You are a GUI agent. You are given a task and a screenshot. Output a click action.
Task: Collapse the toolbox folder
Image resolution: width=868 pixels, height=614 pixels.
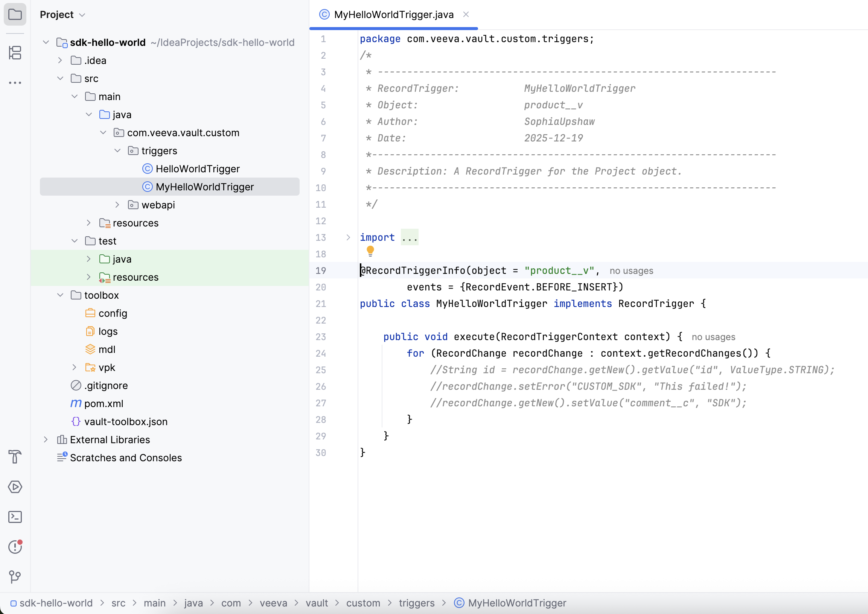coord(60,295)
